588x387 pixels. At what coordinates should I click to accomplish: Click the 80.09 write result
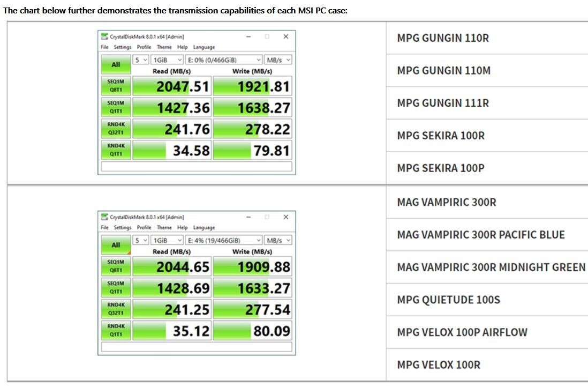point(252,331)
